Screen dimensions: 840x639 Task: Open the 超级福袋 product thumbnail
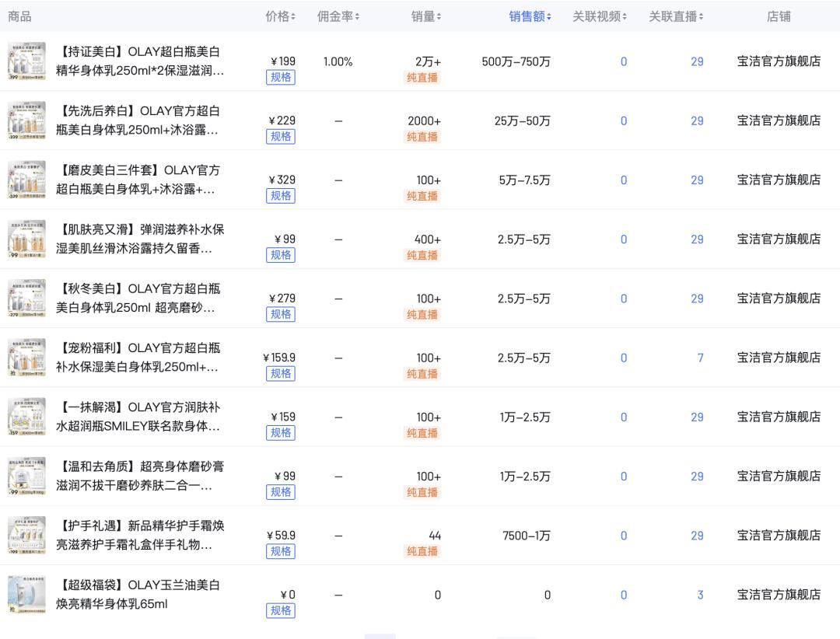pyautogui.click(x=27, y=594)
